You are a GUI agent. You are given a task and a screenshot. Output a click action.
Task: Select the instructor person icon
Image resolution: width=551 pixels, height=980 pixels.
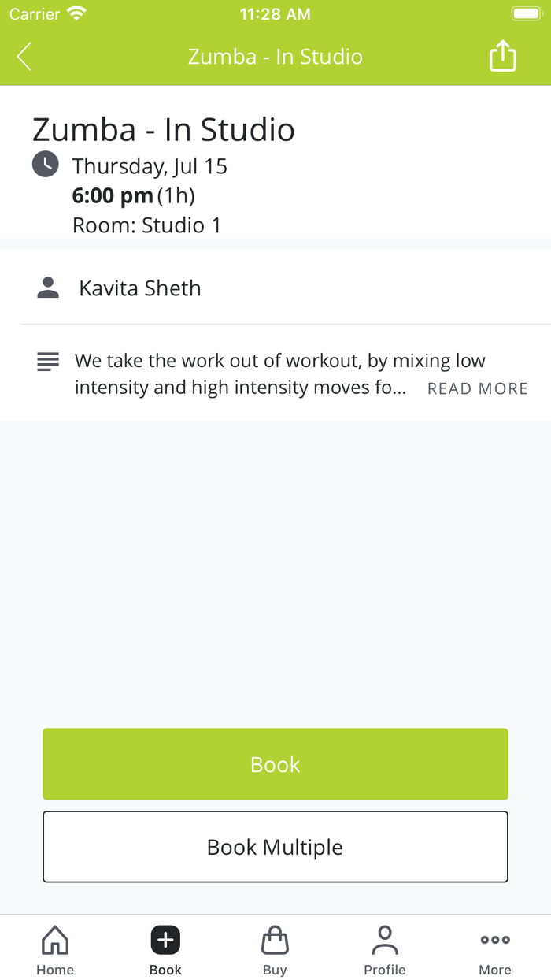[47, 288]
